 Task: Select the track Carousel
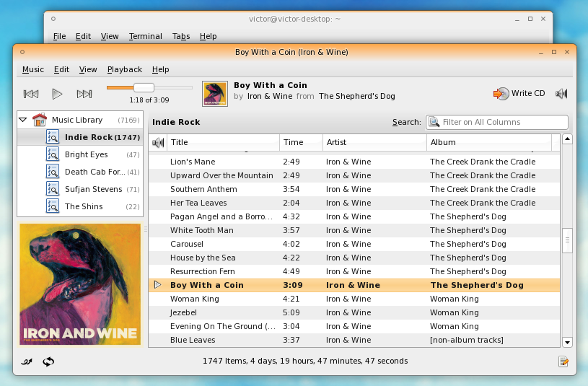(x=354, y=244)
